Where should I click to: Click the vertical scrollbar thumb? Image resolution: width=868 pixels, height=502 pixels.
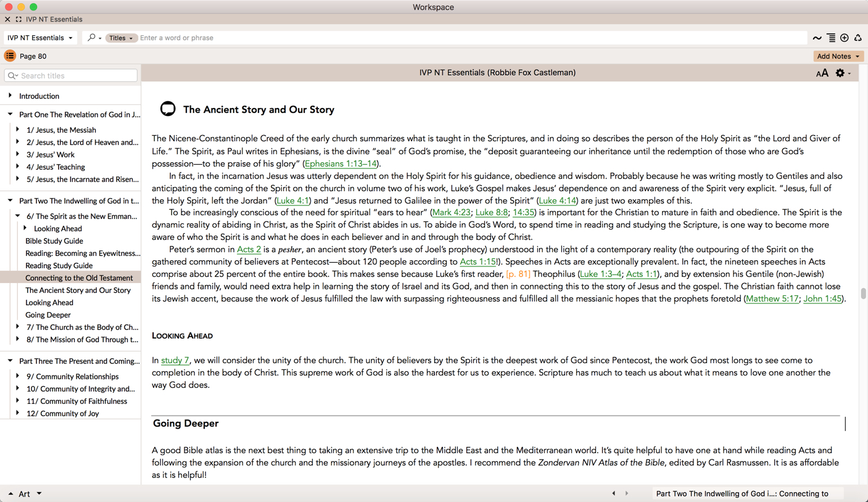863,294
